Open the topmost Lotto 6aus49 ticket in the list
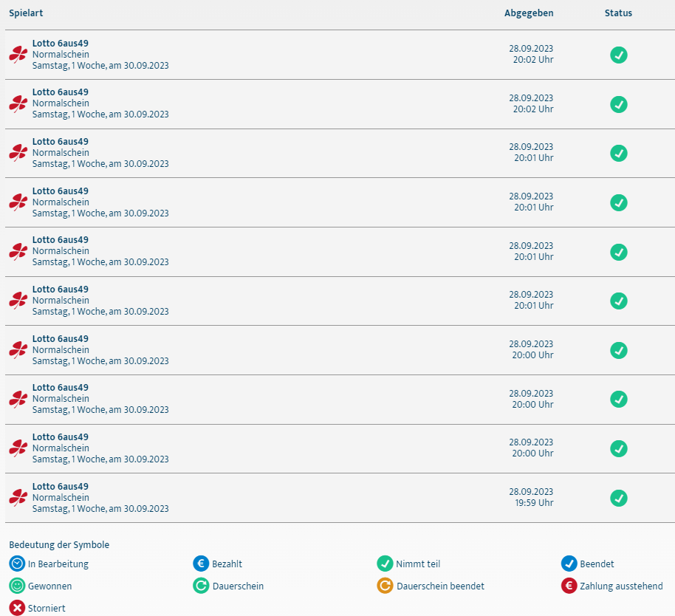 340,55
